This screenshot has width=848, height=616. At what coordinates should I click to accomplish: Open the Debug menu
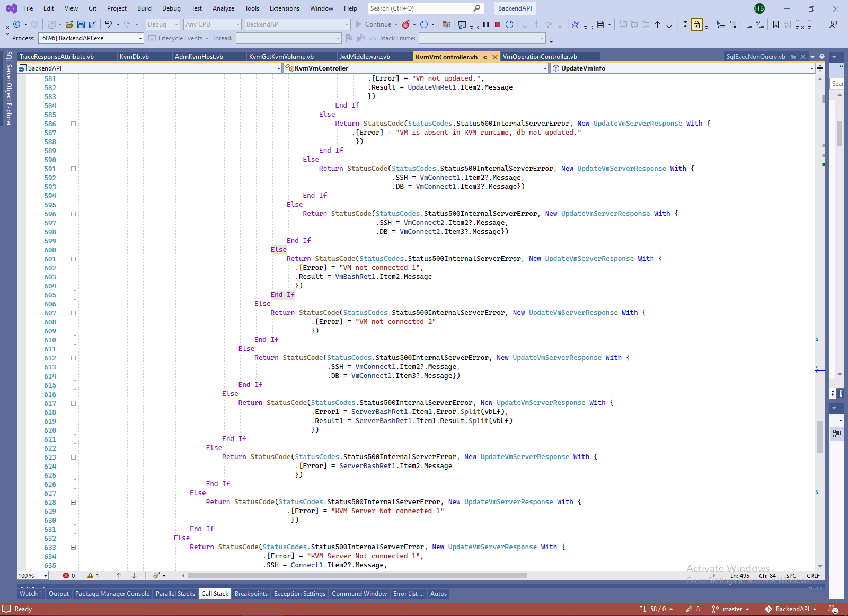click(x=171, y=8)
